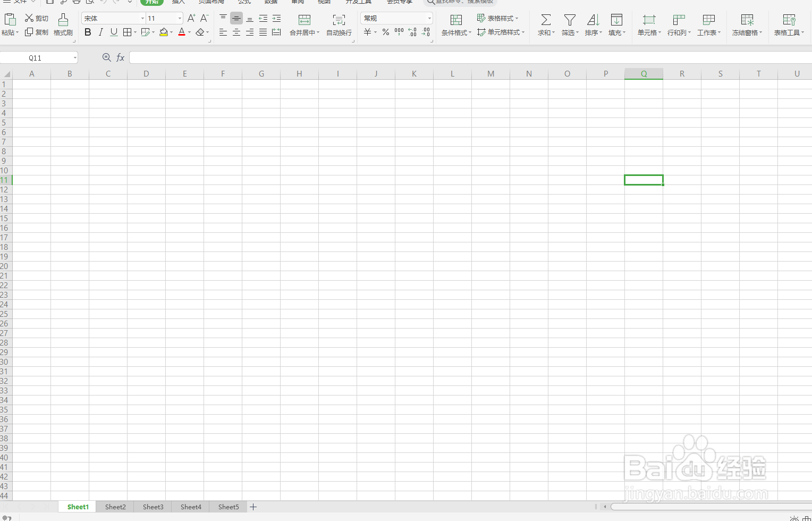812x521 pixels.
Task: Click the 求和 sigma sum icon
Action: point(546,20)
